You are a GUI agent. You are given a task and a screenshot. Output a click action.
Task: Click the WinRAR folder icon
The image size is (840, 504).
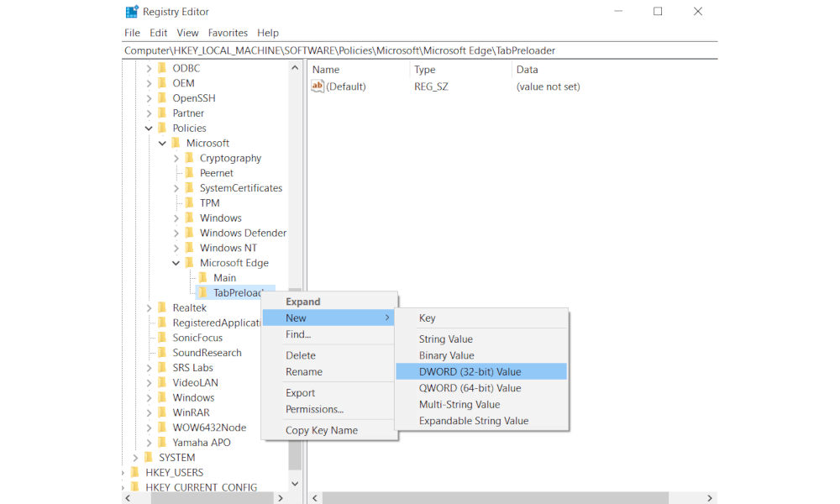click(x=162, y=413)
